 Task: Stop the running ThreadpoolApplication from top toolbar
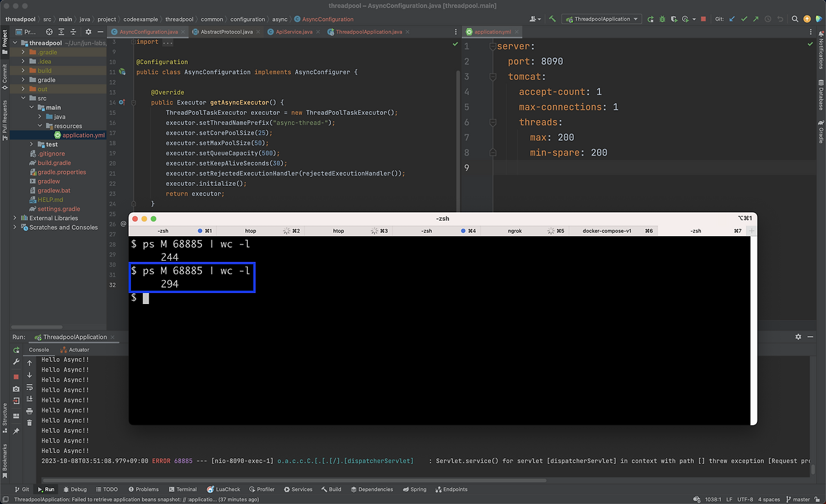pos(703,19)
